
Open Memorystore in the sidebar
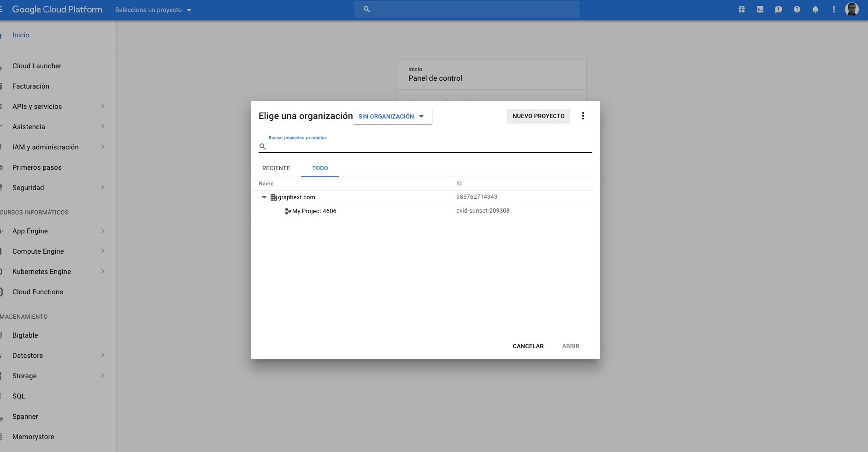pos(33,437)
